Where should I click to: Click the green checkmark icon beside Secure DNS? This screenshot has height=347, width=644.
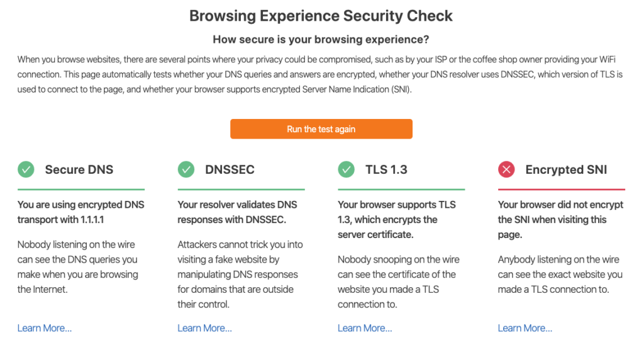tap(26, 169)
